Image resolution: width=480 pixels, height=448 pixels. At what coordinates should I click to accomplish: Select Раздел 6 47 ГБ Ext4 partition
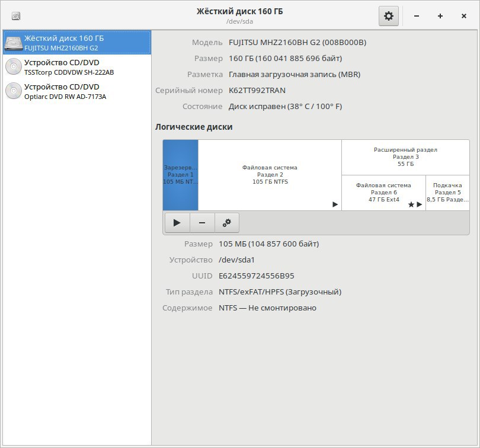(383, 193)
